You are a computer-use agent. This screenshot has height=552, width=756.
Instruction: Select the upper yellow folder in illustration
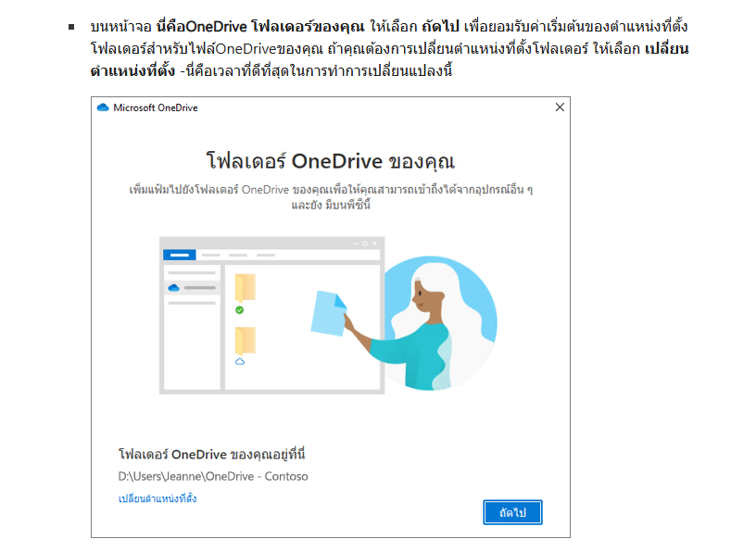[x=245, y=287]
